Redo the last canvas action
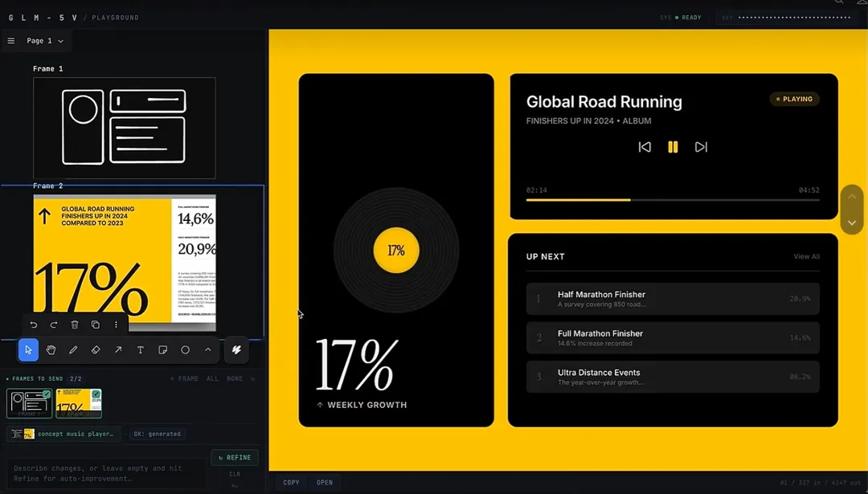The height and width of the screenshot is (494, 868). (x=54, y=325)
